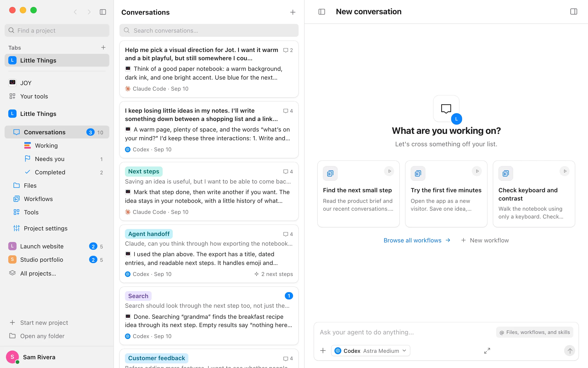This screenshot has height=368, width=588.
Task: Select Conversations in the project tree
Action: (57, 132)
